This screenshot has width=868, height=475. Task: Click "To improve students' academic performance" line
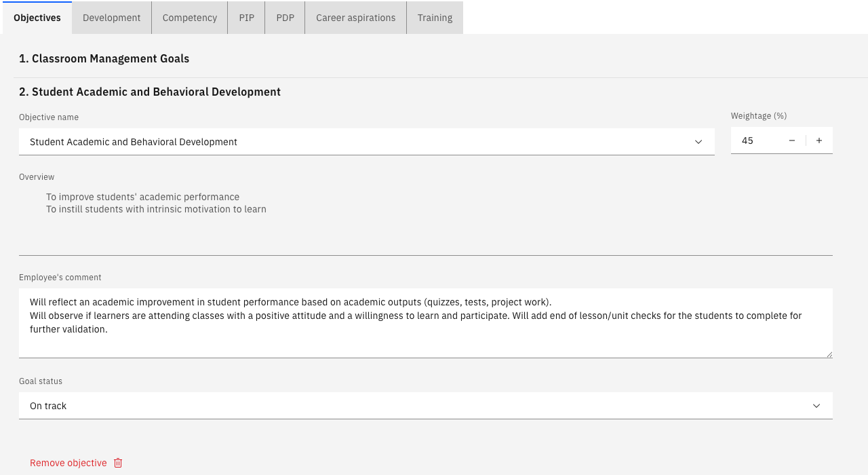142,197
